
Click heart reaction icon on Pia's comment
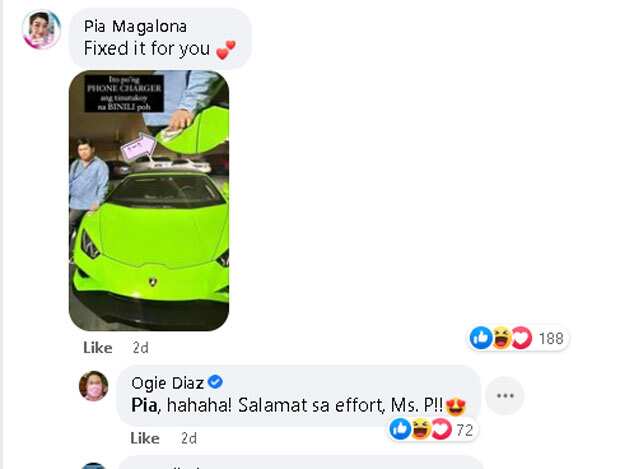(522, 338)
